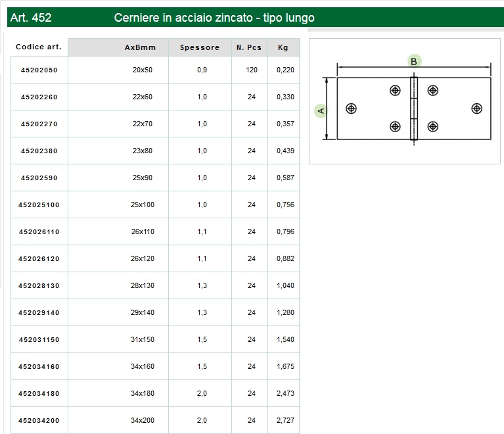Select the Codice art. column header
This screenshot has height=434, width=504.
[x=39, y=47]
